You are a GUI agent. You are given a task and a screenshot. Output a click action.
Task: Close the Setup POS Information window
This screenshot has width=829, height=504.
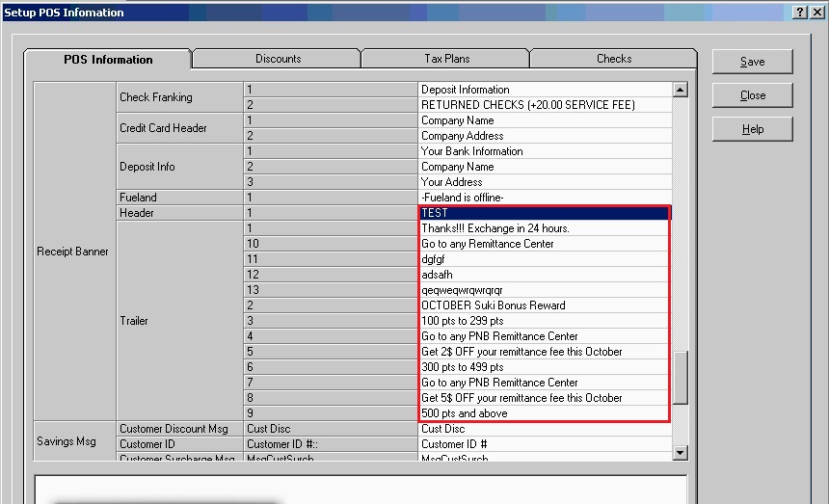(817, 12)
